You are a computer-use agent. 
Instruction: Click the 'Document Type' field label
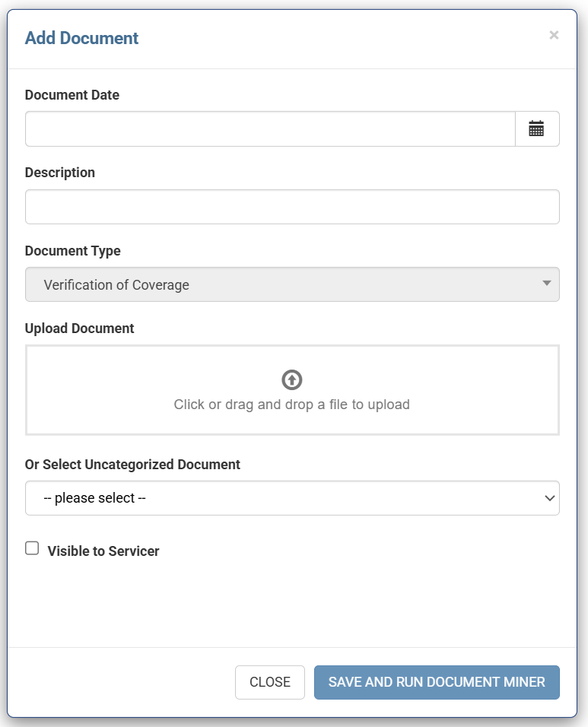(x=73, y=251)
